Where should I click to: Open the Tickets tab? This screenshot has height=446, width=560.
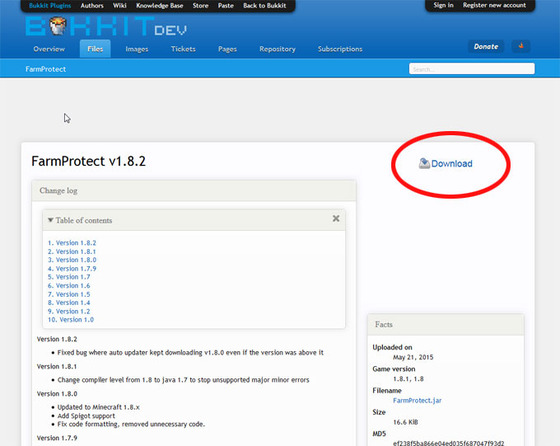183,49
